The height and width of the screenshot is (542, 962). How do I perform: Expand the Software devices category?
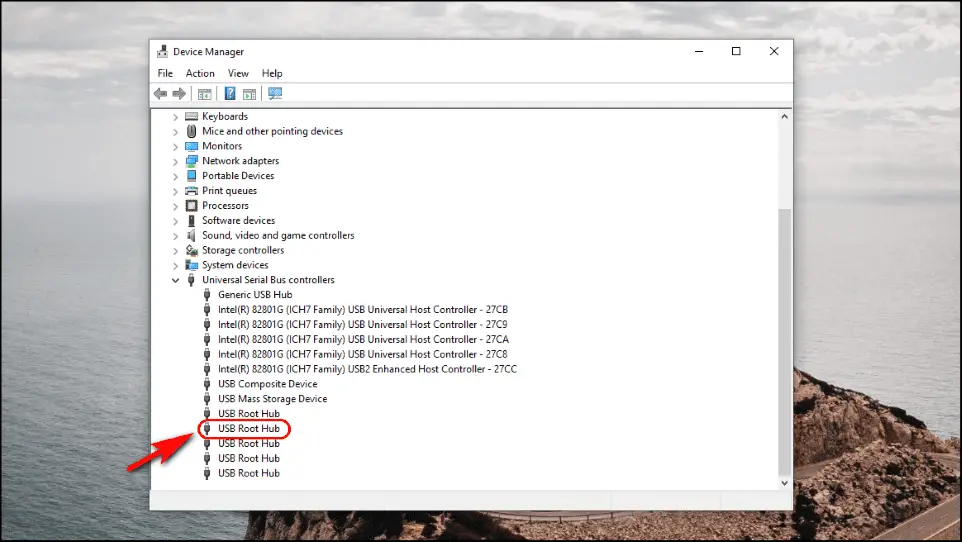coord(175,221)
